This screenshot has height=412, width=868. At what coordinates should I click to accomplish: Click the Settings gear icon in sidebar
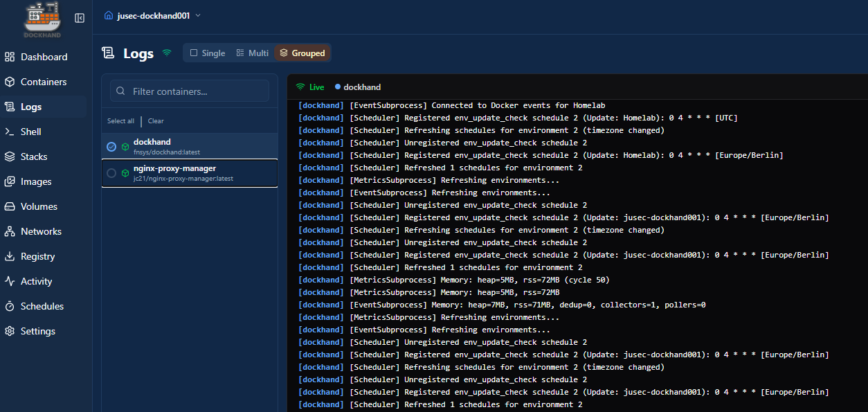[10, 331]
